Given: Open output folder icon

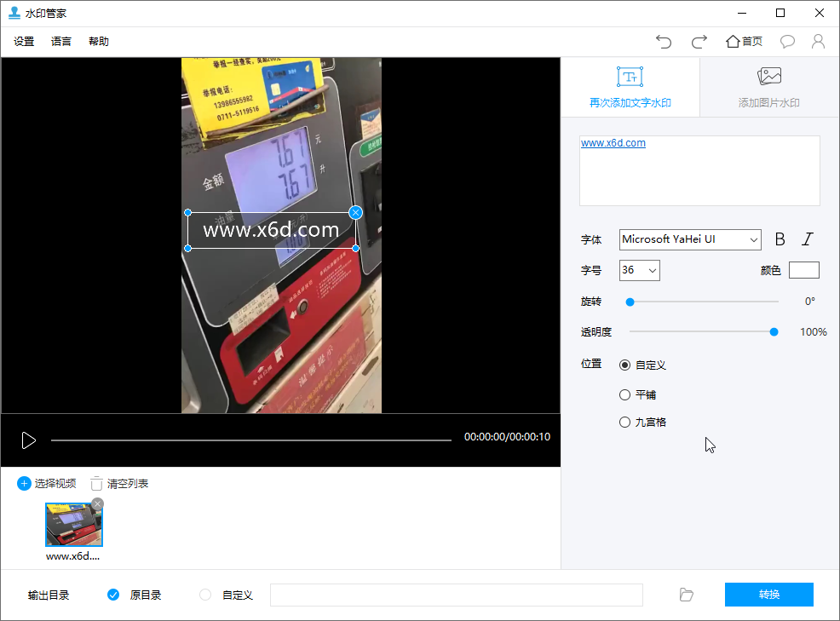Looking at the screenshot, I should pos(687,595).
